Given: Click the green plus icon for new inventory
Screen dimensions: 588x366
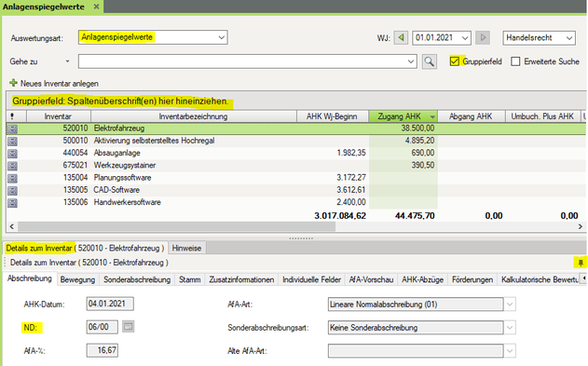Looking at the screenshot, I should coord(13,83).
